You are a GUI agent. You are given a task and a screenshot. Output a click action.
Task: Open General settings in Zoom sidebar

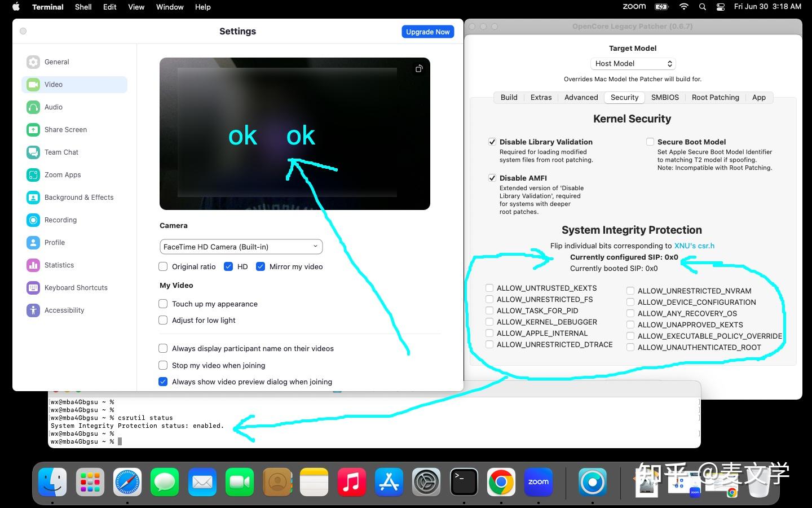coord(74,62)
